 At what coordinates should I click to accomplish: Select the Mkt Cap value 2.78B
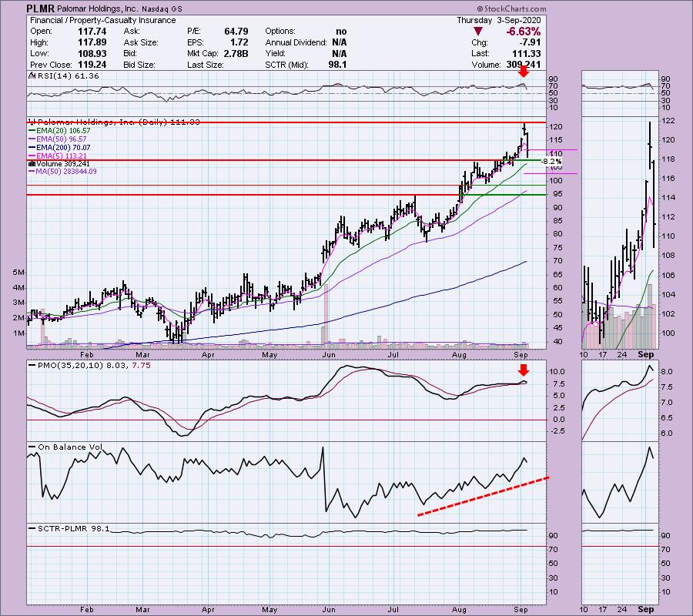pos(236,53)
